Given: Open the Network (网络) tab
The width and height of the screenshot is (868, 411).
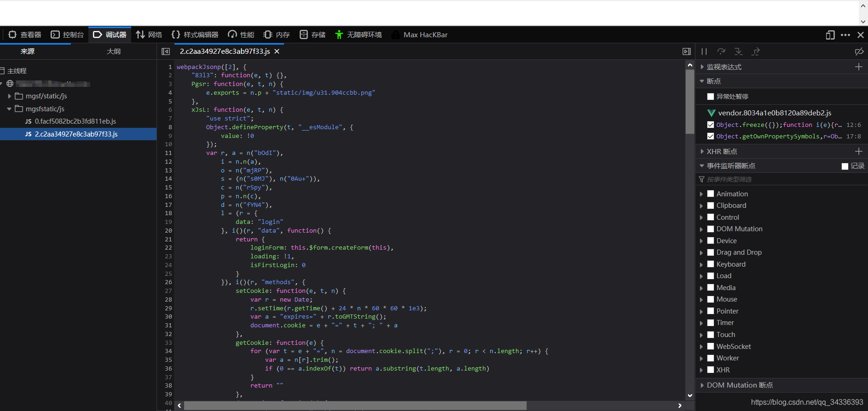Looking at the screenshot, I should pos(149,34).
